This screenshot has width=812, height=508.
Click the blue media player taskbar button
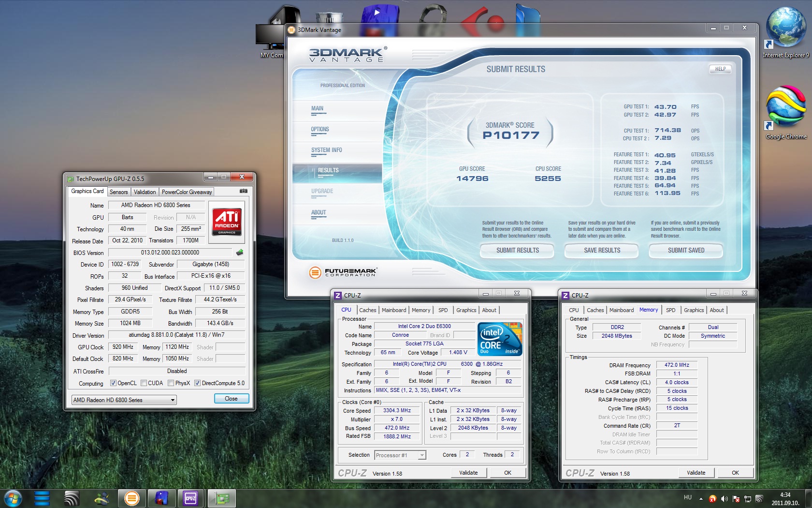pos(161,498)
